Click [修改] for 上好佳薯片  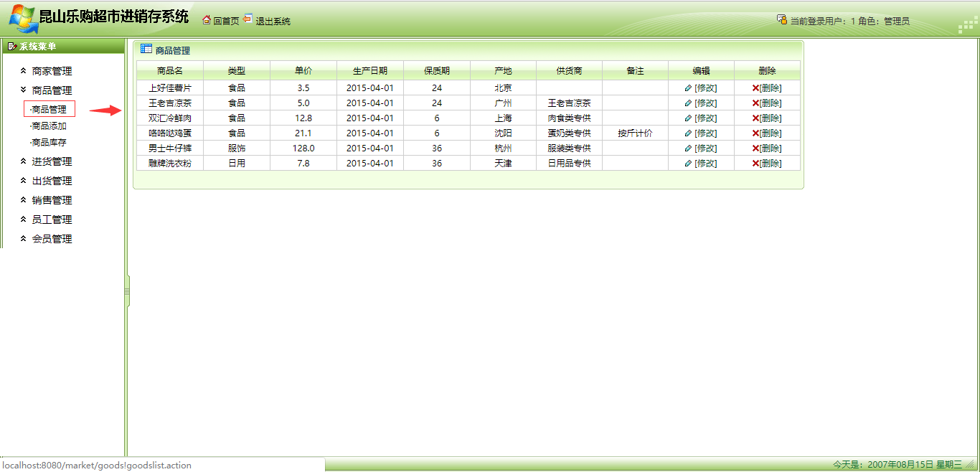(706, 88)
